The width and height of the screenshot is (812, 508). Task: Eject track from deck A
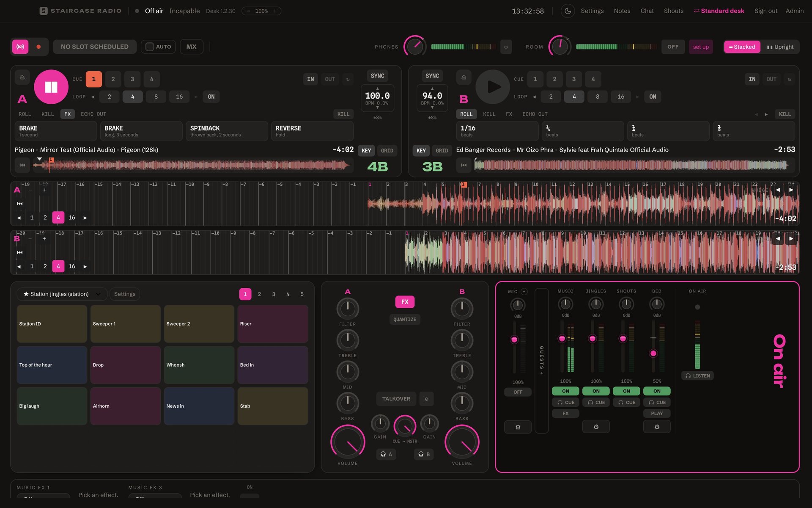[x=22, y=77]
